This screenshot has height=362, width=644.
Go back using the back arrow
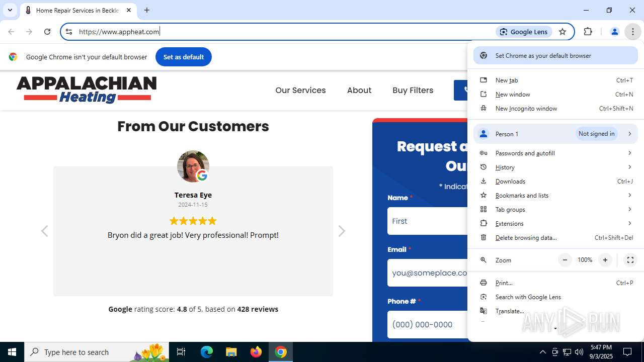tap(11, 32)
